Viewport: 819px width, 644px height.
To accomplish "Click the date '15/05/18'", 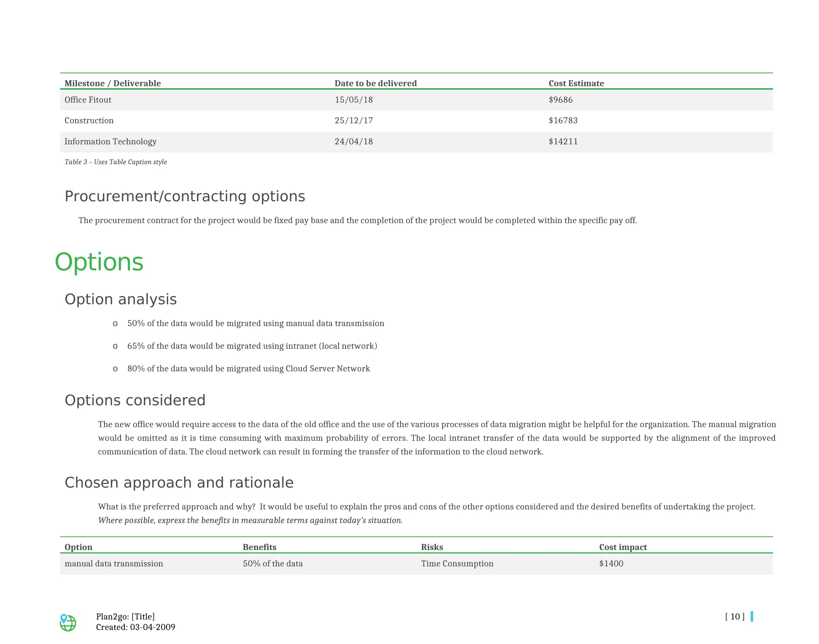I will (354, 100).
